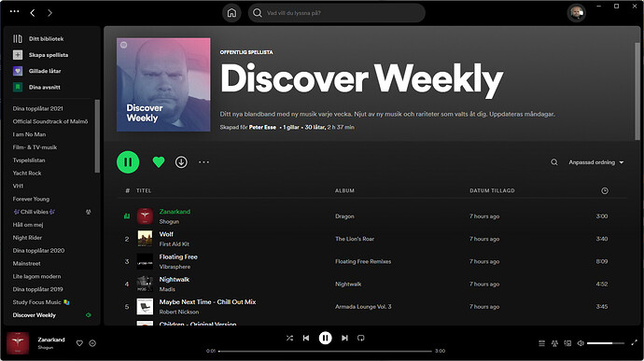
Task: Open artist First Aid Kit
Action: coord(175,244)
